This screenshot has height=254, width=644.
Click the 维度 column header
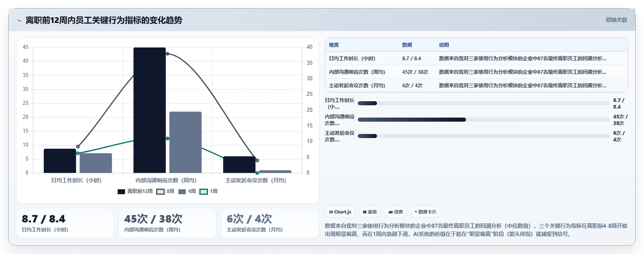click(x=334, y=45)
